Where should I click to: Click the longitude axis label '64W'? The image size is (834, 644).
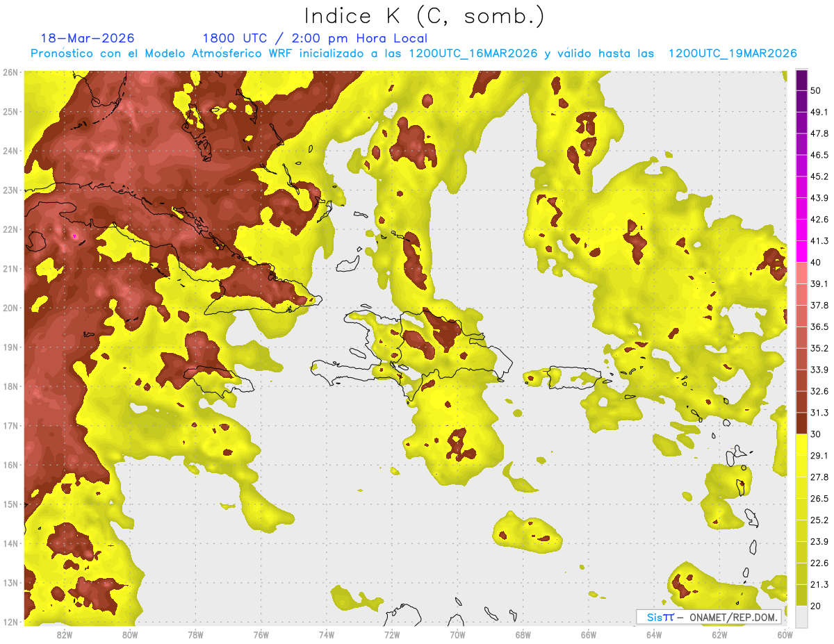click(654, 635)
